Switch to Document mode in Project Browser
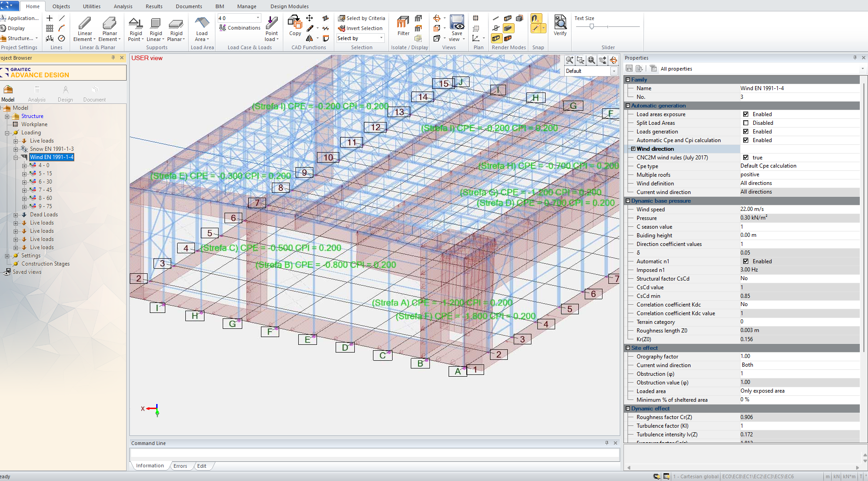 tap(94, 94)
